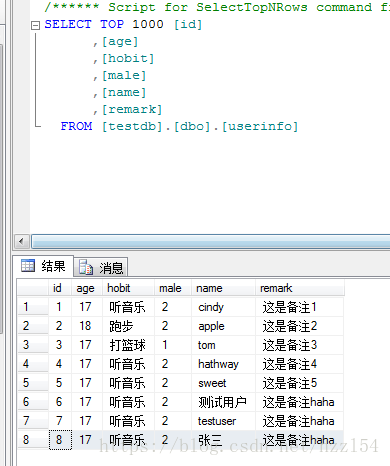390x466 pixels.
Task: Select row header number 2
Action: coord(33,326)
